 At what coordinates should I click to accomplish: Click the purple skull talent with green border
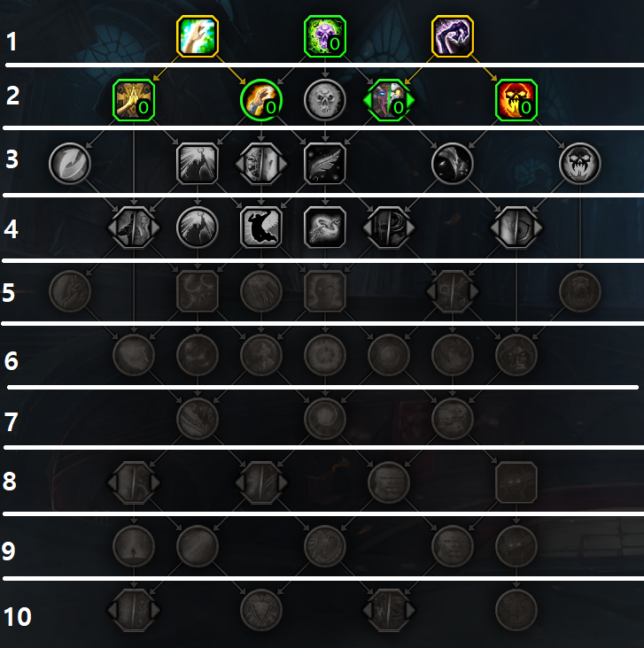click(x=325, y=36)
